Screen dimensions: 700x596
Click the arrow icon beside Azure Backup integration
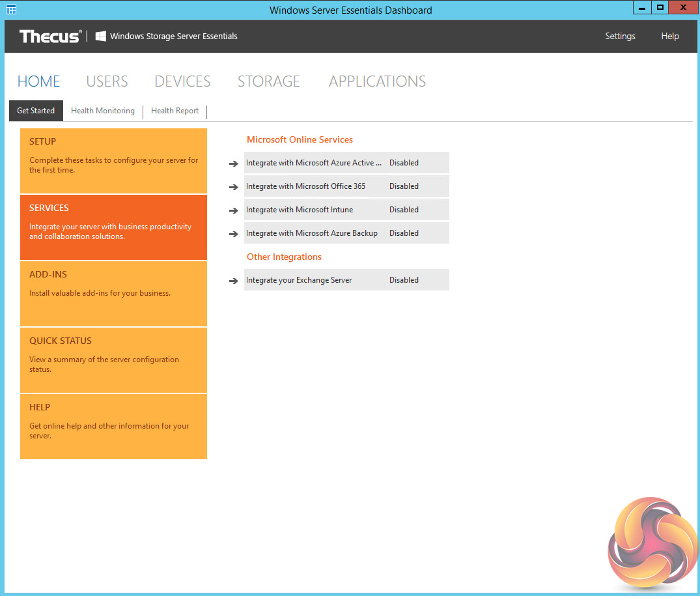click(234, 234)
